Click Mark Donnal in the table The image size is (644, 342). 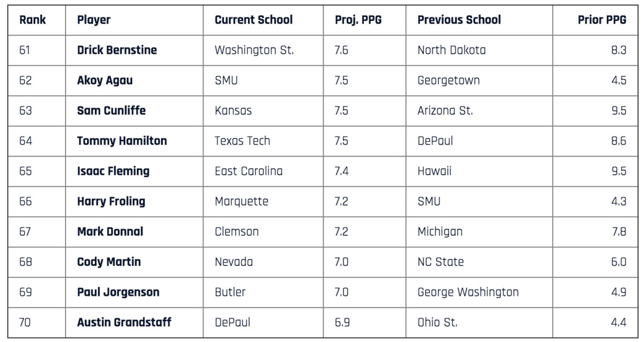[110, 232]
